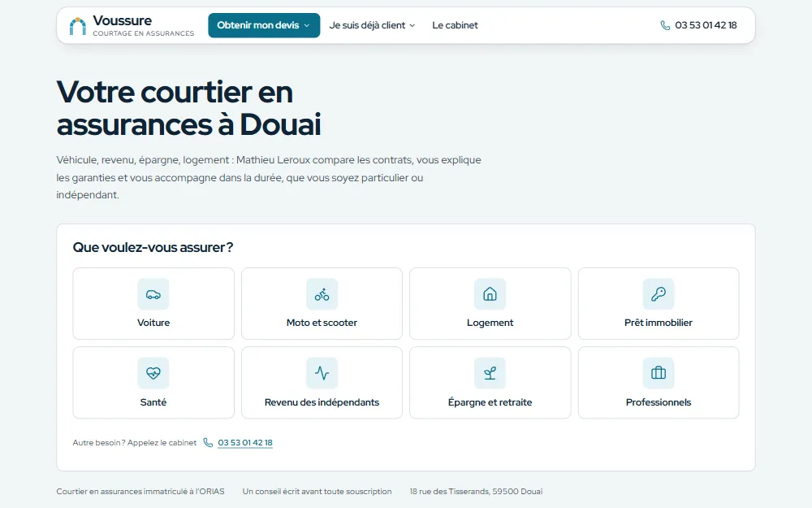The height and width of the screenshot is (508, 812).
Task: Click the heading Que voulez-vous assurer ?
Action: click(153, 247)
